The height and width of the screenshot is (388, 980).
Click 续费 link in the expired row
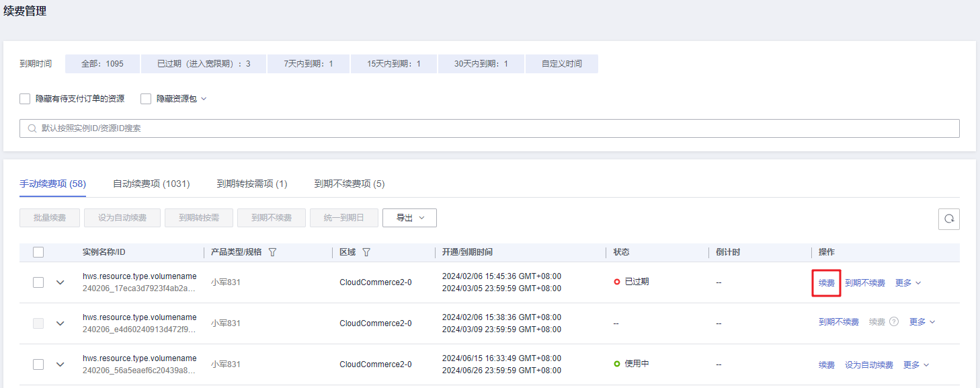[827, 283]
